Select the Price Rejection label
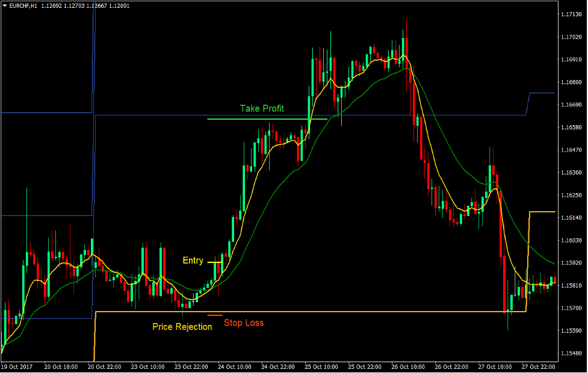This screenshot has height=373, width=588. point(182,327)
